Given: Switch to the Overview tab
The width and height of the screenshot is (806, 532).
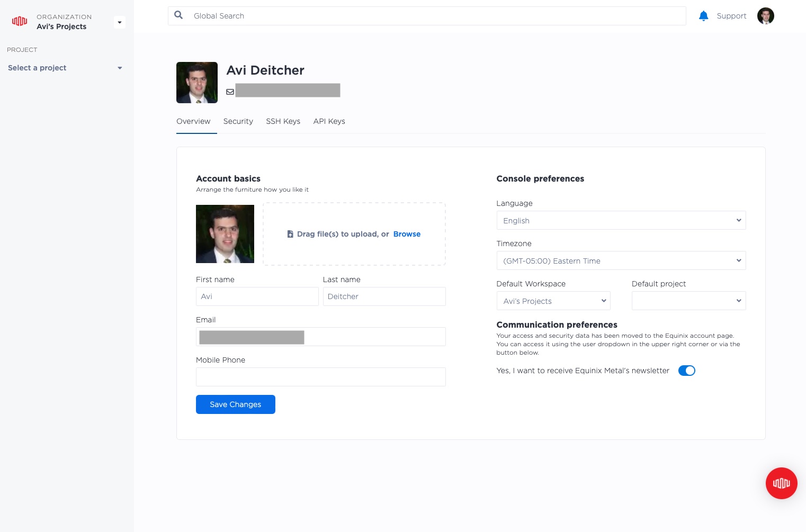Looking at the screenshot, I should point(193,121).
